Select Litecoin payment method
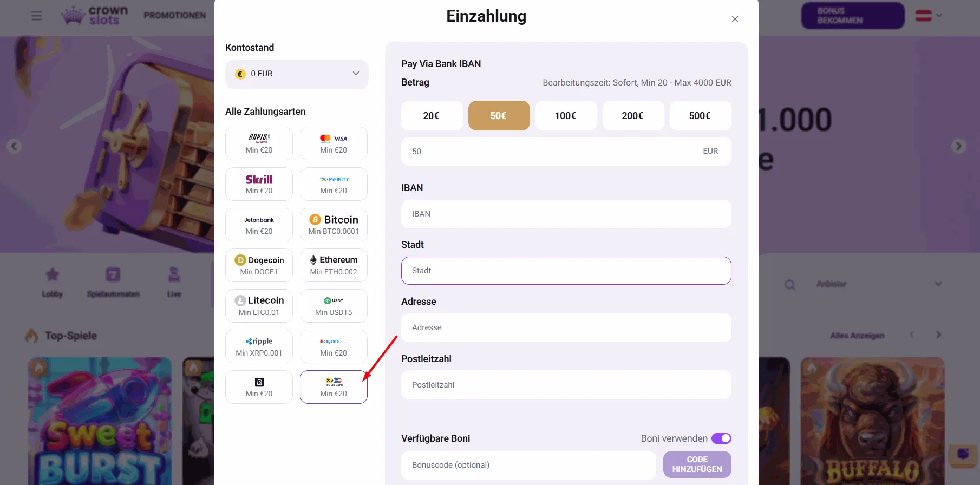The height and width of the screenshot is (485, 980). tap(259, 306)
